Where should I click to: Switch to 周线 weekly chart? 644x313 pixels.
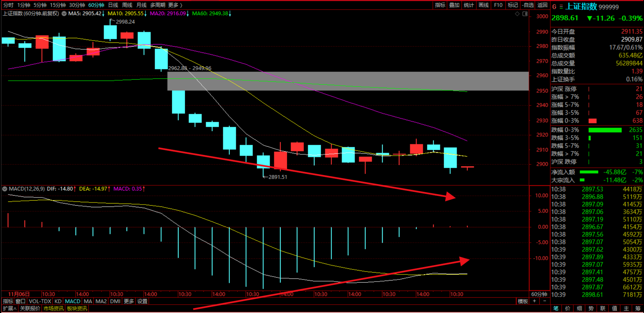127,5
